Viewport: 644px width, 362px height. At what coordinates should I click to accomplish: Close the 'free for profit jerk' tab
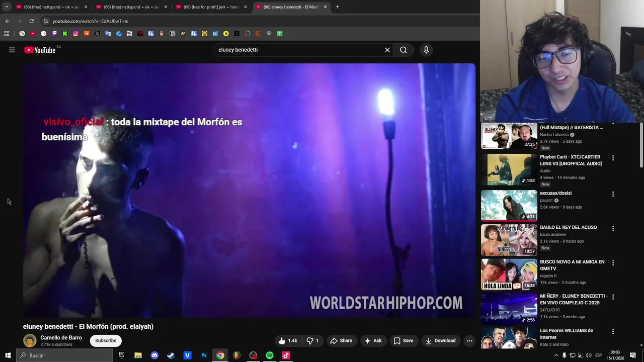coord(246,7)
